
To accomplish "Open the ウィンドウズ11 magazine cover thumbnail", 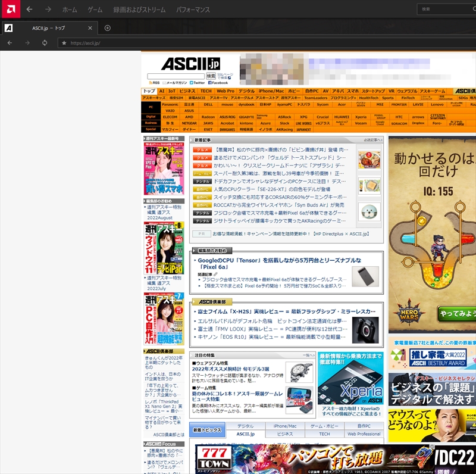I will point(164,248).
